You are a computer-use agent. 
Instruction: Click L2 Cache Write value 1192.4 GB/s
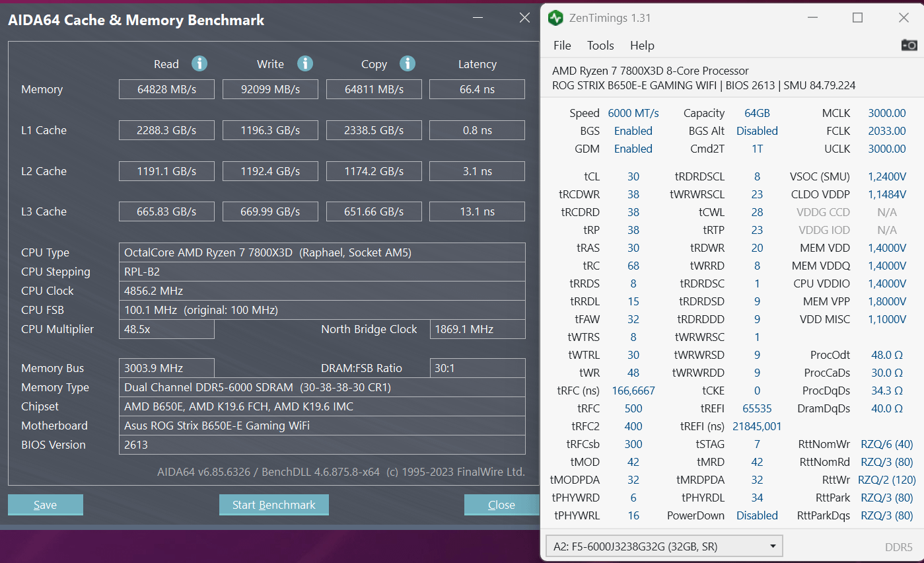270,171
